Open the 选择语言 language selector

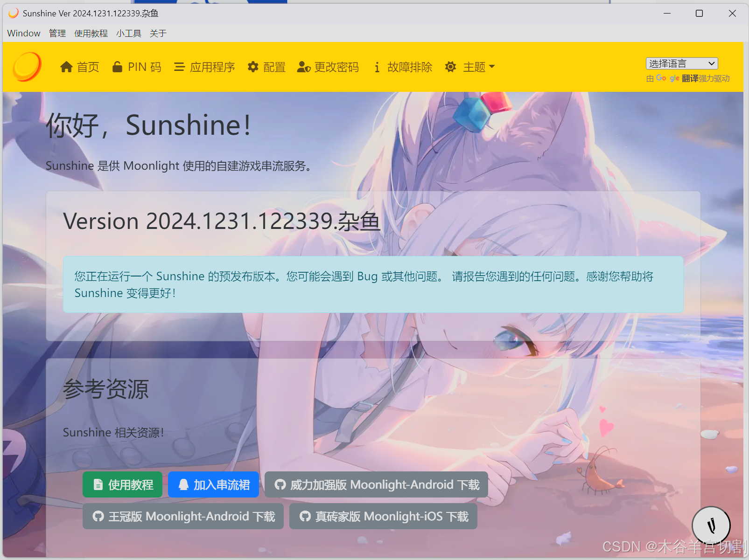[682, 63]
